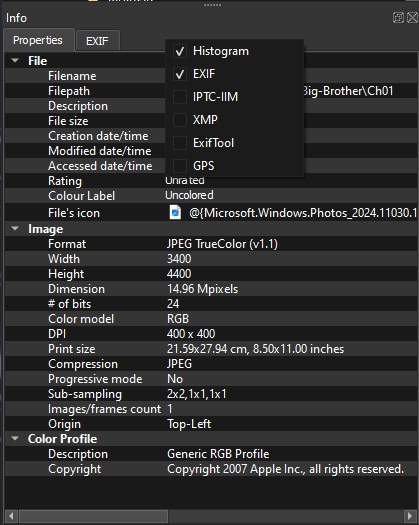Image resolution: width=419 pixels, height=525 pixels.
Task: Close the Info panel
Action: (412, 17)
